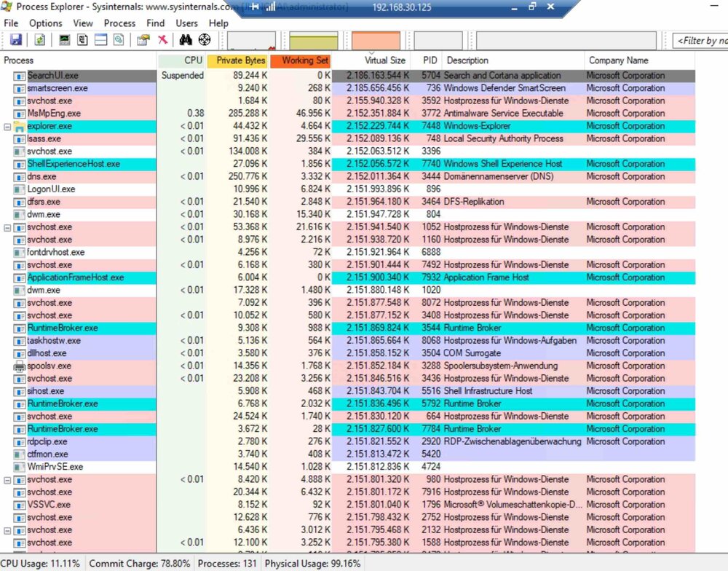Viewport: 728px width, 571px height.
Task: Select the MsMpEng.exe process row
Action: (x=54, y=114)
